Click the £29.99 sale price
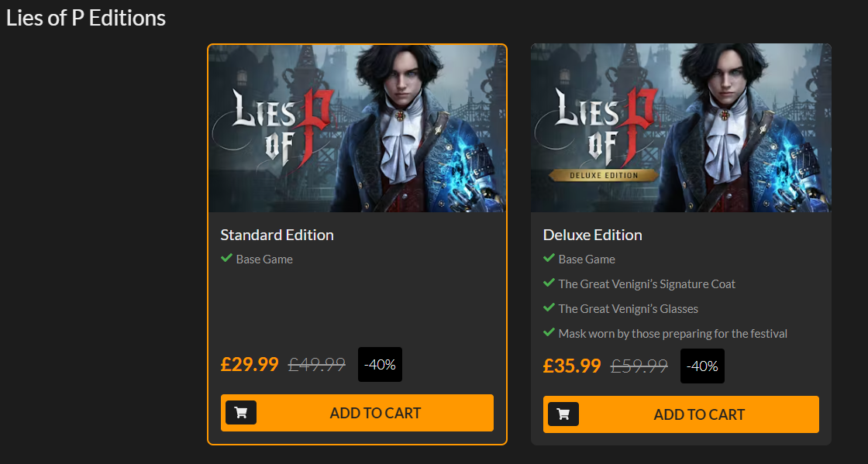The height and width of the screenshot is (464, 868). (250, 365)
